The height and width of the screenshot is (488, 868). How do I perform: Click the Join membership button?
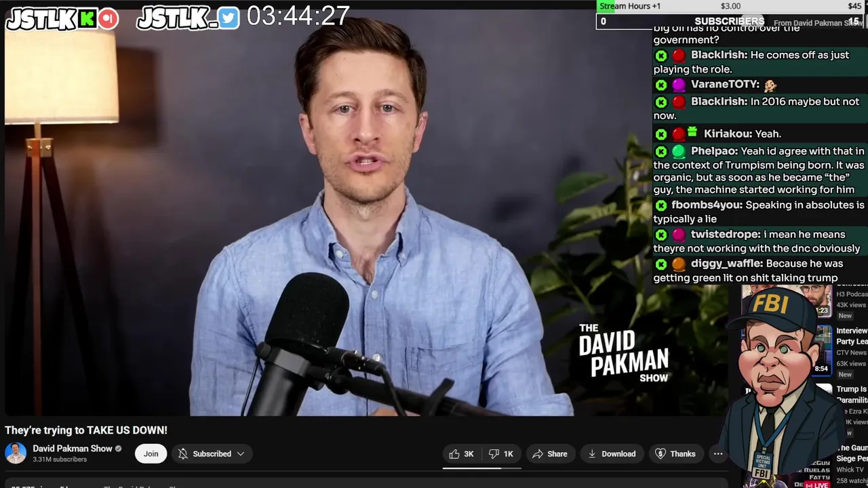151,454
